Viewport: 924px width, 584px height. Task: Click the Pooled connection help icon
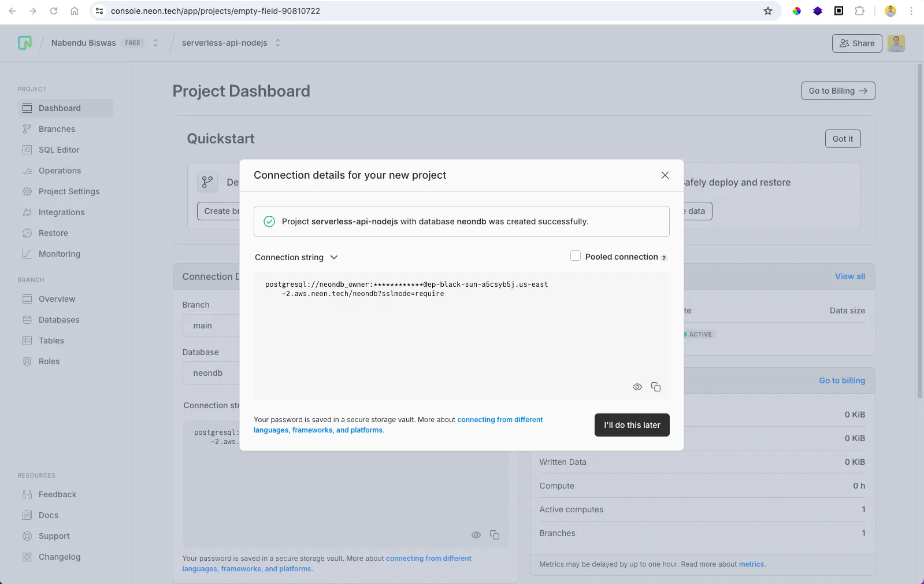[x=664, y=258]
